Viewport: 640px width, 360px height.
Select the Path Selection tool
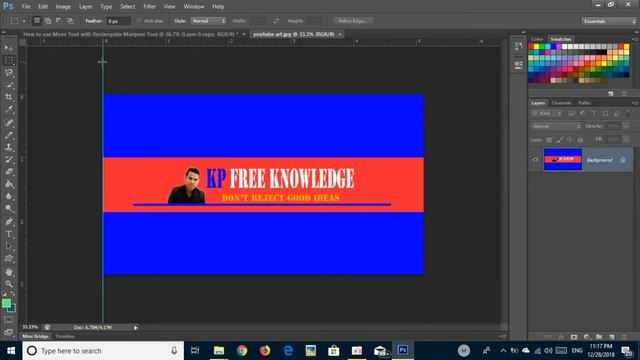click(9, 246)
